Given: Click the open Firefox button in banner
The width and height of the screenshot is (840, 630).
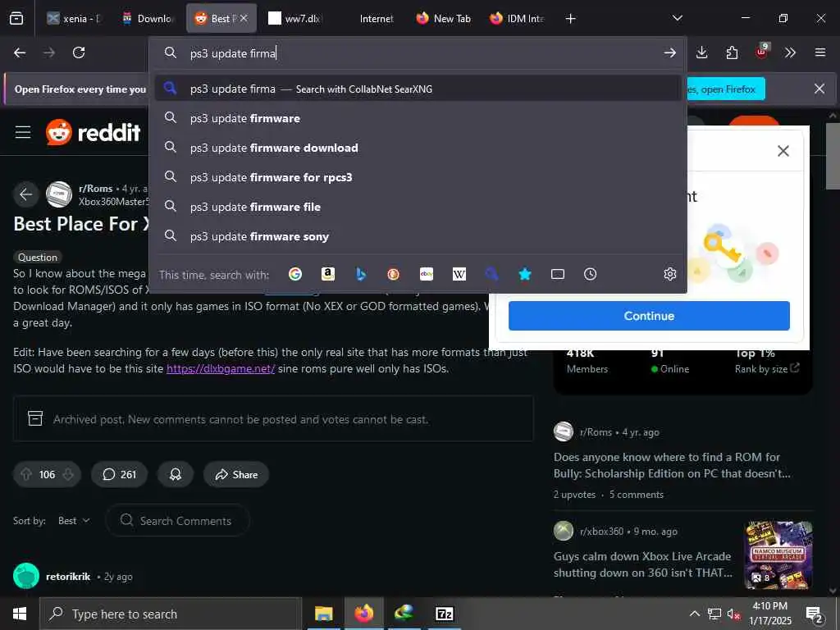Looking at the screenshot, I should (x=726, y=89).
